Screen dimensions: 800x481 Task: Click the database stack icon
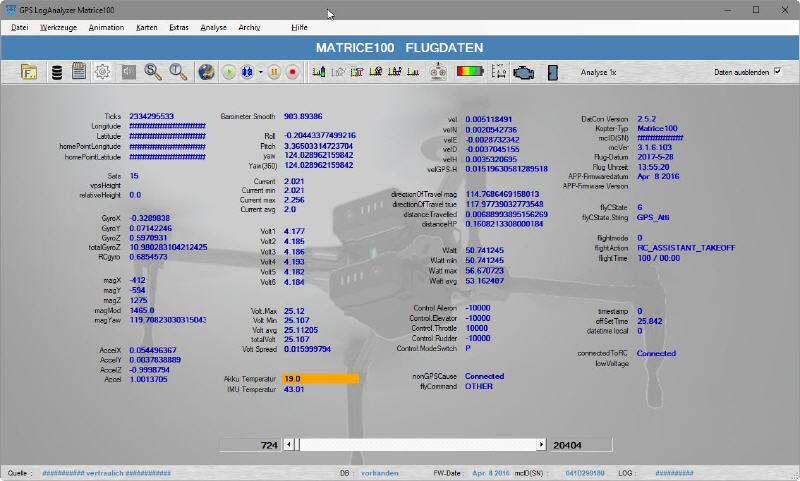[57, 72]
